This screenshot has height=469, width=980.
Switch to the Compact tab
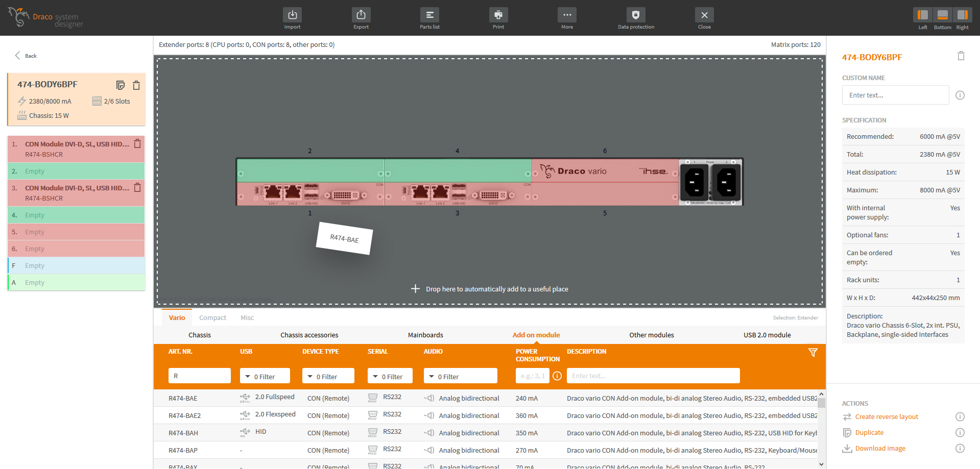tap(212, 318)
